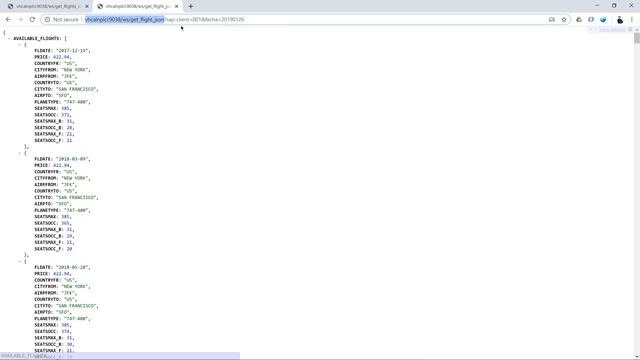The image size is (640, 360).
Task: Click third flight's SEATSOCC value 374
Action: click(x=65, y=331)
